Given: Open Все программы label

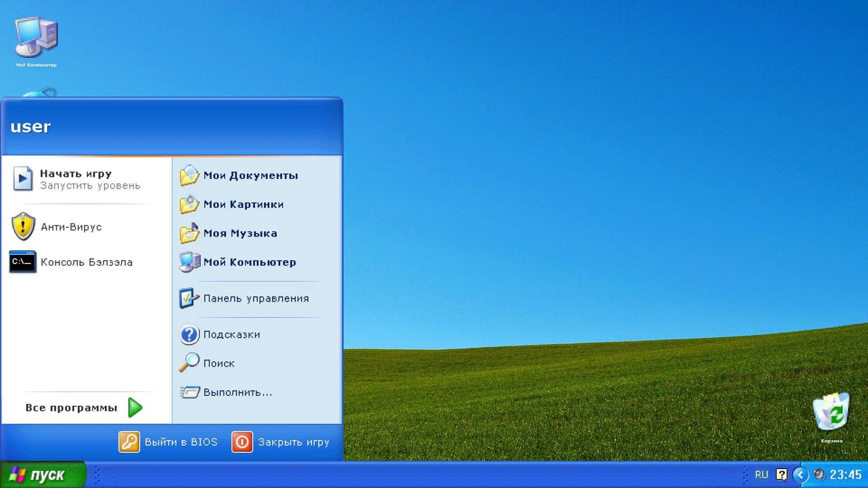Looking at the screenshot, I should tap(71, 407).
